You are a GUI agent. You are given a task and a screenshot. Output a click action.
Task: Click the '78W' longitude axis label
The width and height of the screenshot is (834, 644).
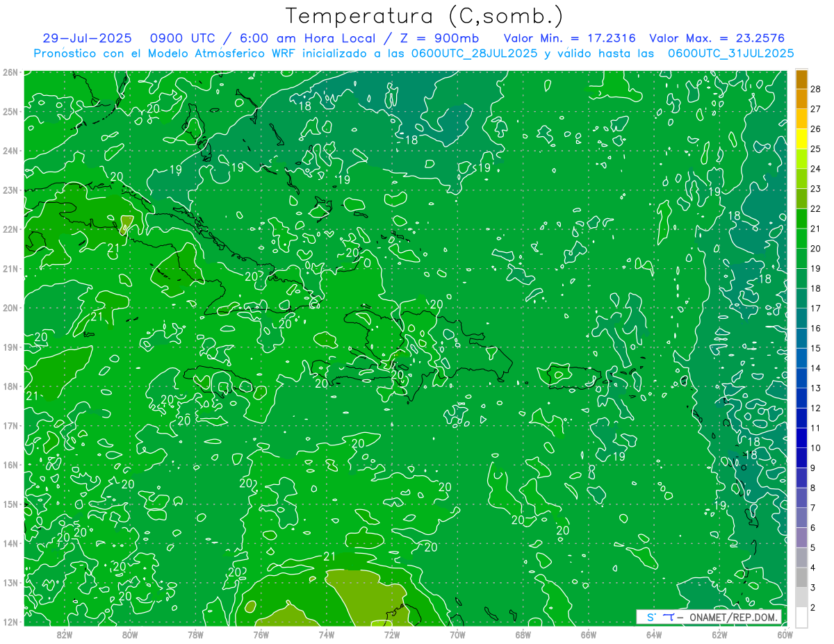(x=195, y=634)
